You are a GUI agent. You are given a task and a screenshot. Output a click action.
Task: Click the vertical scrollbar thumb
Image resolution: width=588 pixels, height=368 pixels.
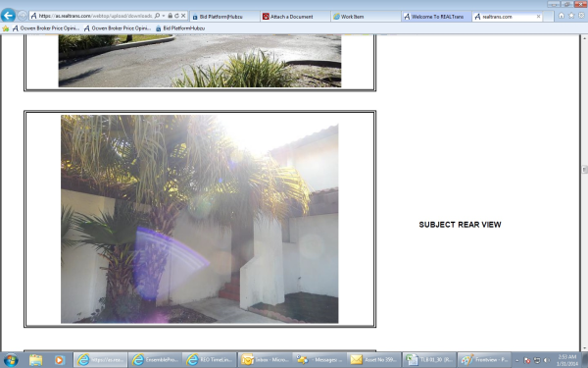[584, 170]
